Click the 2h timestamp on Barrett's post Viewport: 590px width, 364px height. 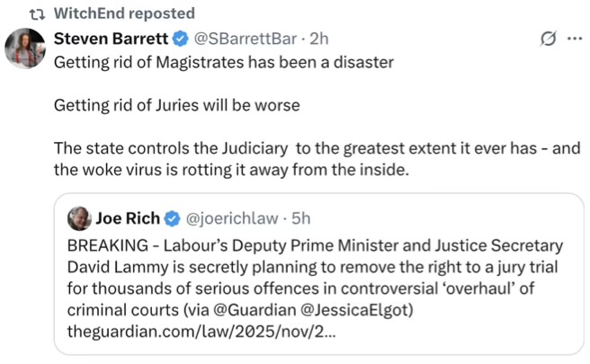click(x=318, y=40)
